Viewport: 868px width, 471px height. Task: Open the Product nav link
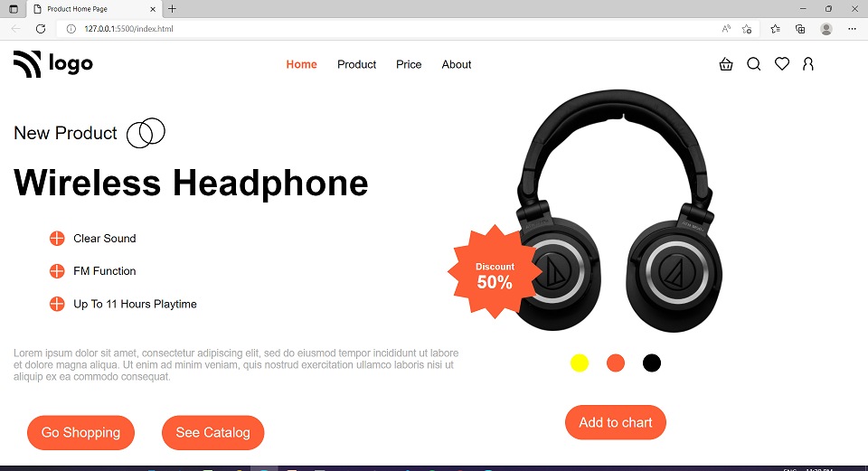coord(356,64)
